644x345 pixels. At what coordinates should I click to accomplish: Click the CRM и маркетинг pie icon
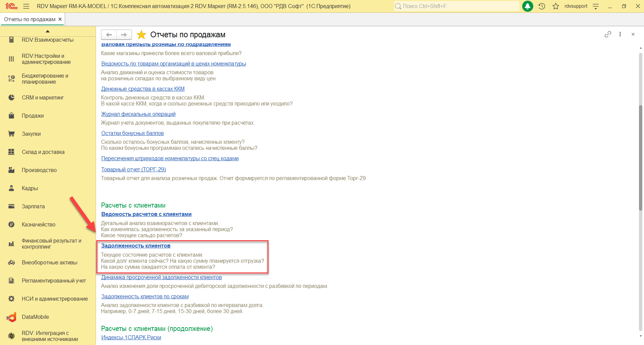(x=11, y=97)
